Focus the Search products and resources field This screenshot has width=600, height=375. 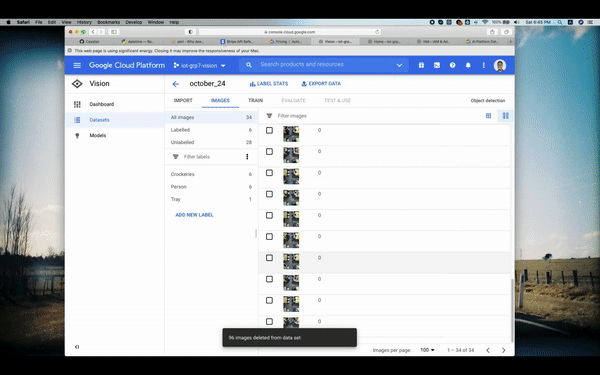click(325, 65)
